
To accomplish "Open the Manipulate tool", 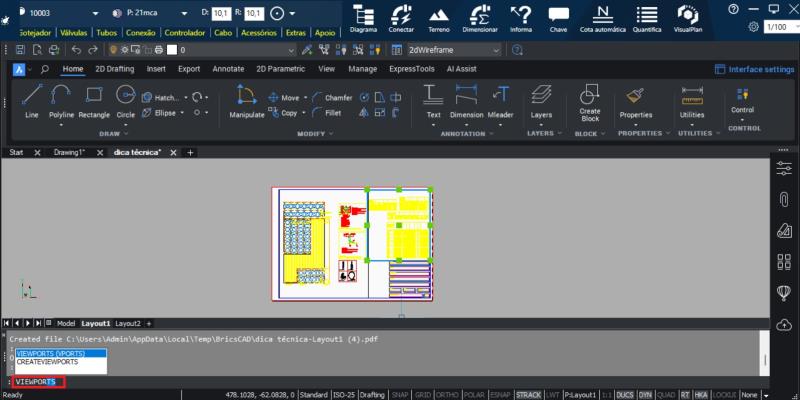I will [246, 100].
